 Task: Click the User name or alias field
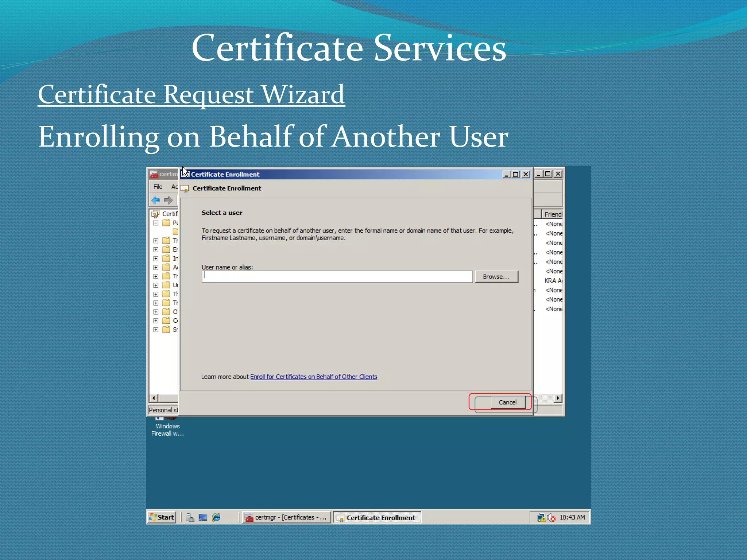point(337,277)
